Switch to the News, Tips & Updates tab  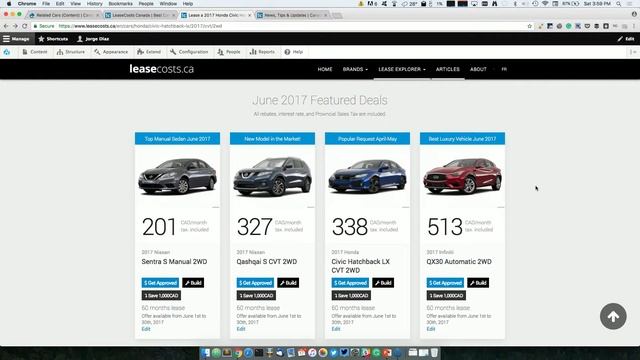coord(292,15)
